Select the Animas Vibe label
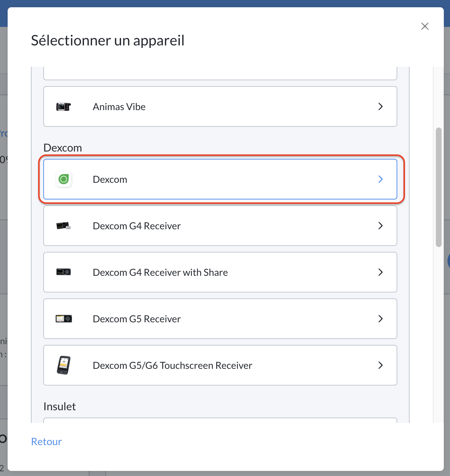 (119, 107)
